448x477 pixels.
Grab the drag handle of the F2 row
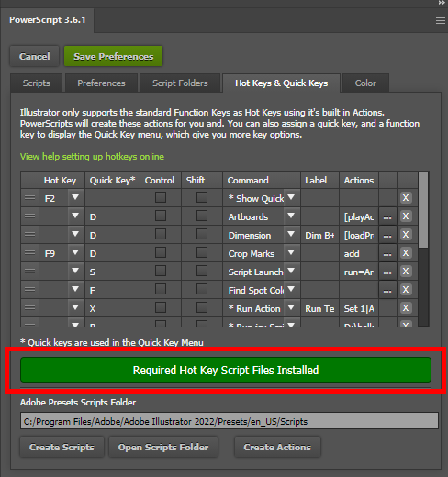pos(29,198)
